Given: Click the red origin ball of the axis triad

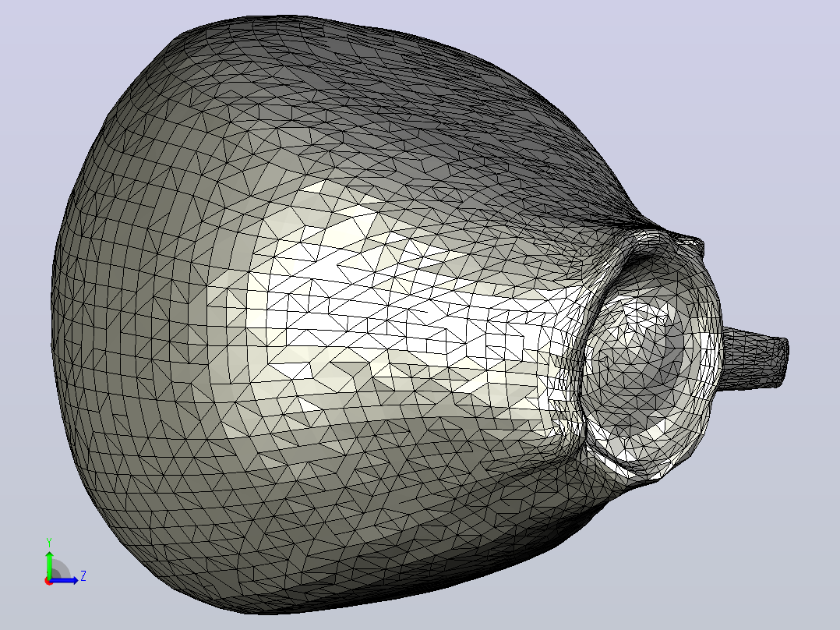Looking at the screenshot, I should [49, 581].
